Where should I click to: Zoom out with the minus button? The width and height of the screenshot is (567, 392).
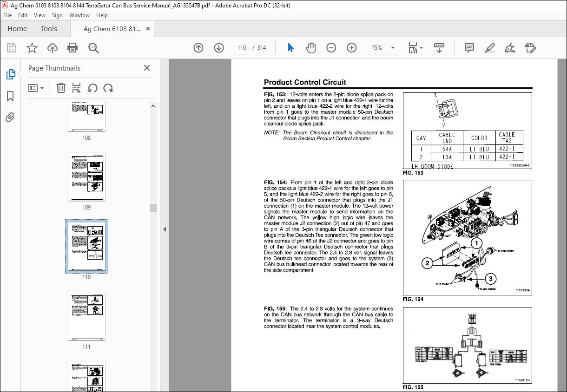[331, 48]
